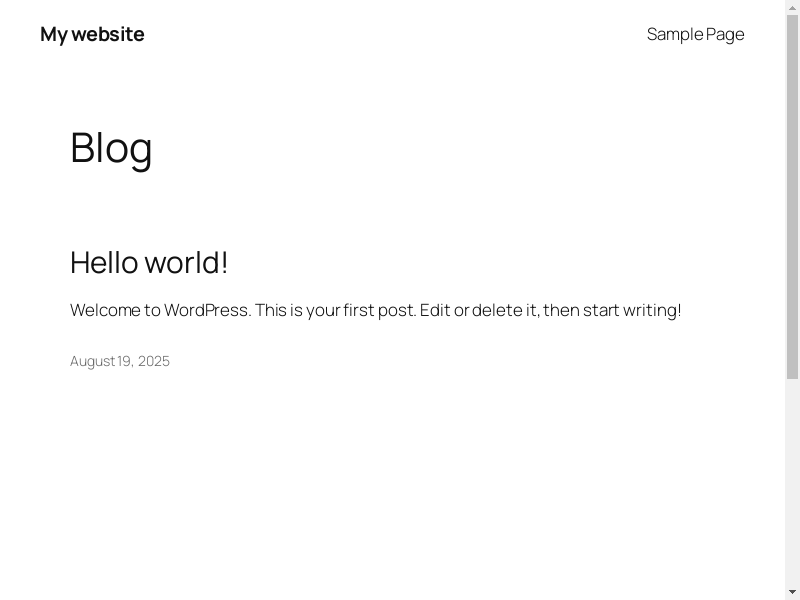Click the Welcome to WordPress excerpt text
This screenshot has height=600, width=800.
coord(375,310)
